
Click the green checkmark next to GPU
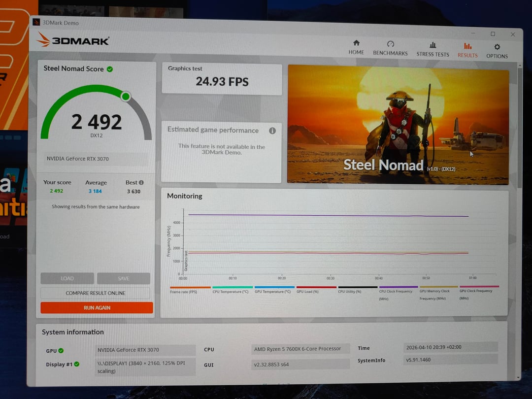pos(61,351)
